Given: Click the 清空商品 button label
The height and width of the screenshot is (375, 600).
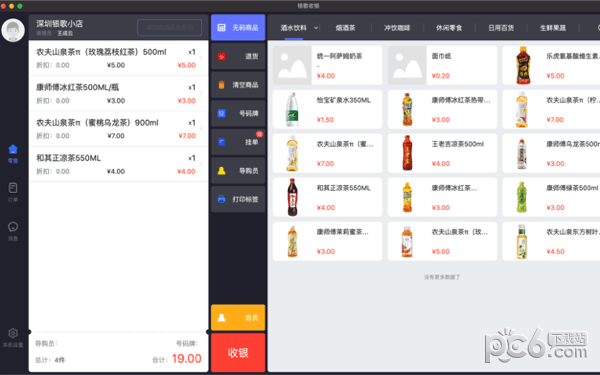Looking at the screenshot, I should pos(245,85).
